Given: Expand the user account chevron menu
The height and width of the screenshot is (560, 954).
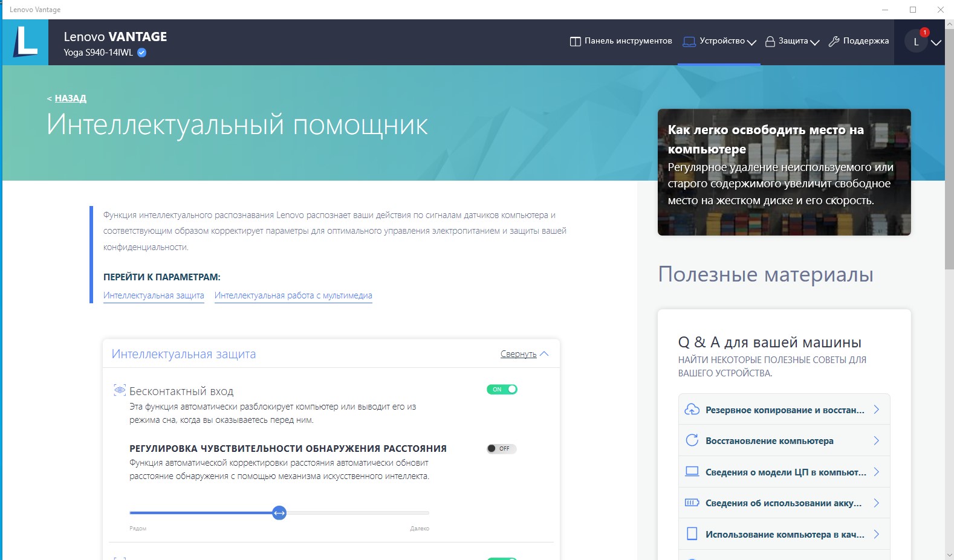Looking at the screenshot, I should (936, 42).
